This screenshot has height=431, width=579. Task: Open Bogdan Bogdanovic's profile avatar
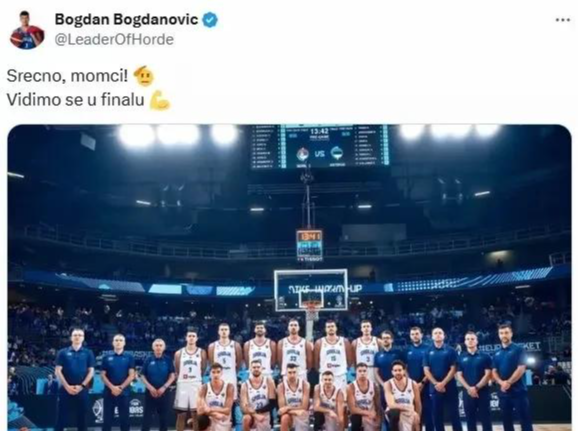point(27,30)
